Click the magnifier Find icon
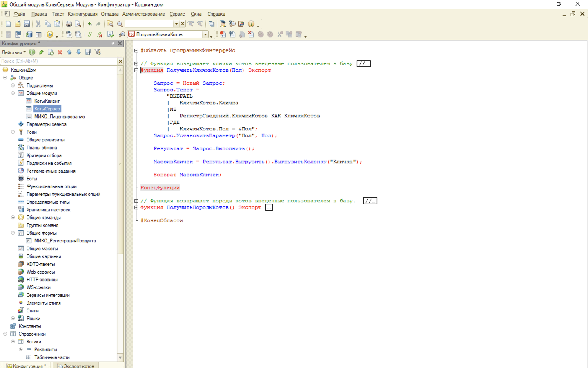The height and width of the screenshot is (368, 588). tap(120, 24)
